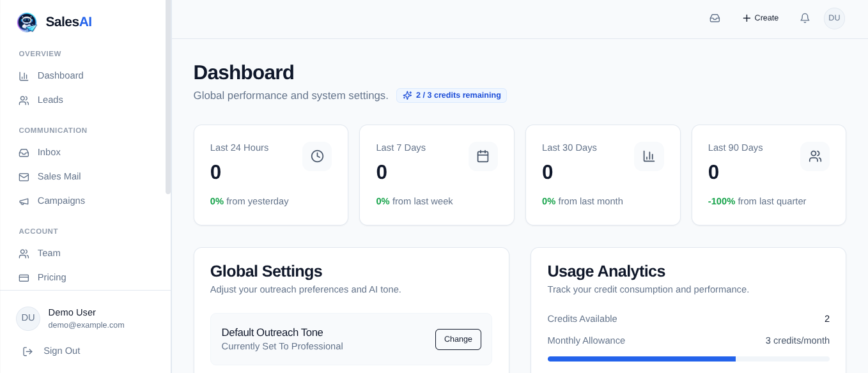Click 'Currently Set To Professional' text
This screenshot has height=373, width=868.
tap(283, 346)
